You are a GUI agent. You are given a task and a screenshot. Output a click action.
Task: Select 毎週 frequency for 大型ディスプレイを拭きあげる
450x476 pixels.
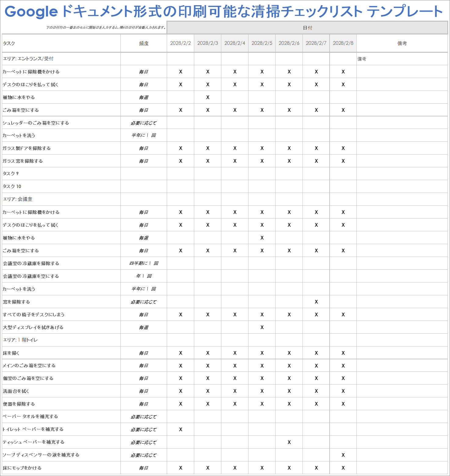click(x=144, y=328)
